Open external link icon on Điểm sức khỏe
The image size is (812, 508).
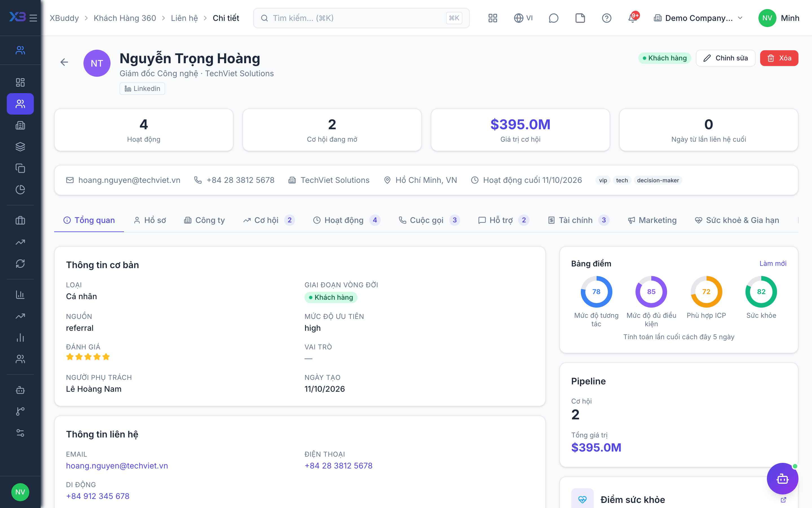point(784,500)
